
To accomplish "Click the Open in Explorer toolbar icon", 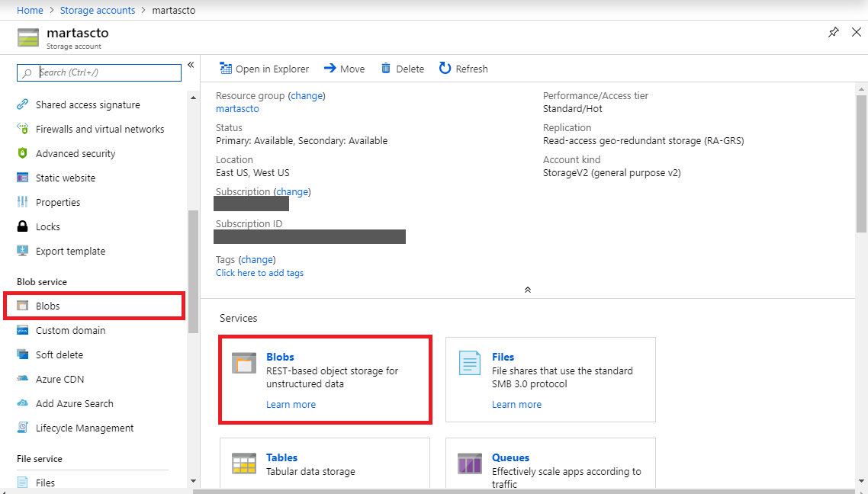I will [226, 69].
